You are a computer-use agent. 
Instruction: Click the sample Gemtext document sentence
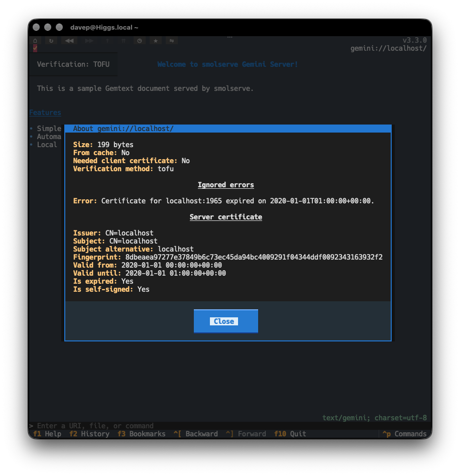pyautogui.click(x=145, y=88)
